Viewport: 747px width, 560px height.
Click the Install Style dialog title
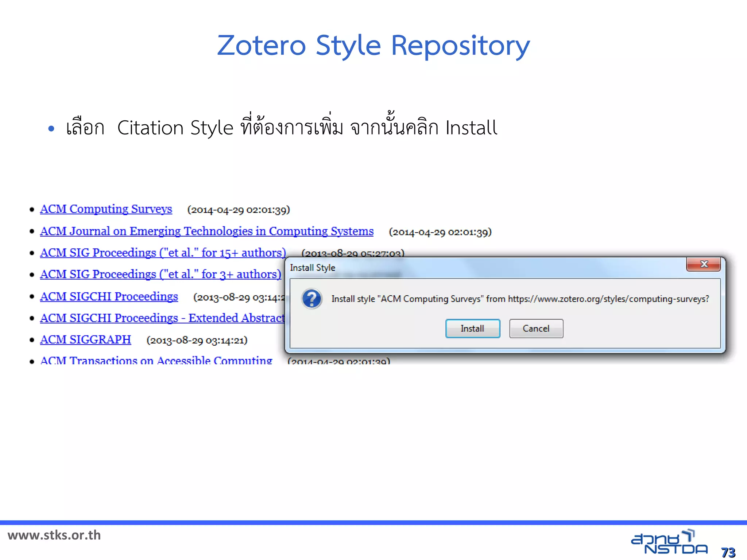(x=313, y=268)
